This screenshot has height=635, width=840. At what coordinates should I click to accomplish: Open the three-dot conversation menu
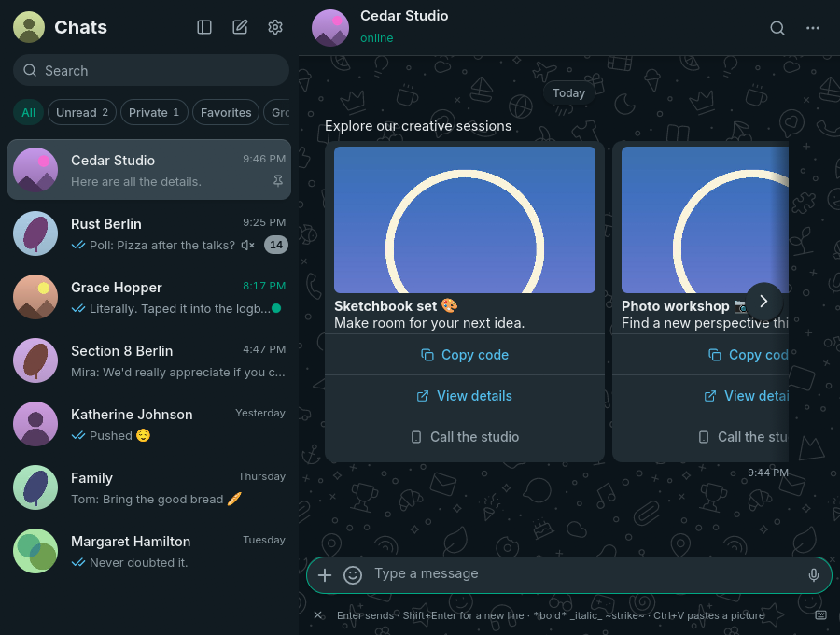(x=813, y=28)
